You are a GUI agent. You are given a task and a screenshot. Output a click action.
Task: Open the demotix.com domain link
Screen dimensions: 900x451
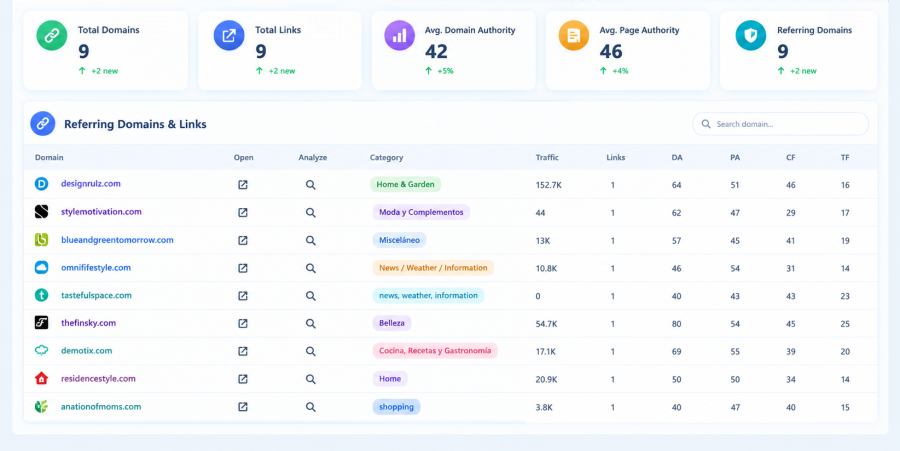point(87,351)
